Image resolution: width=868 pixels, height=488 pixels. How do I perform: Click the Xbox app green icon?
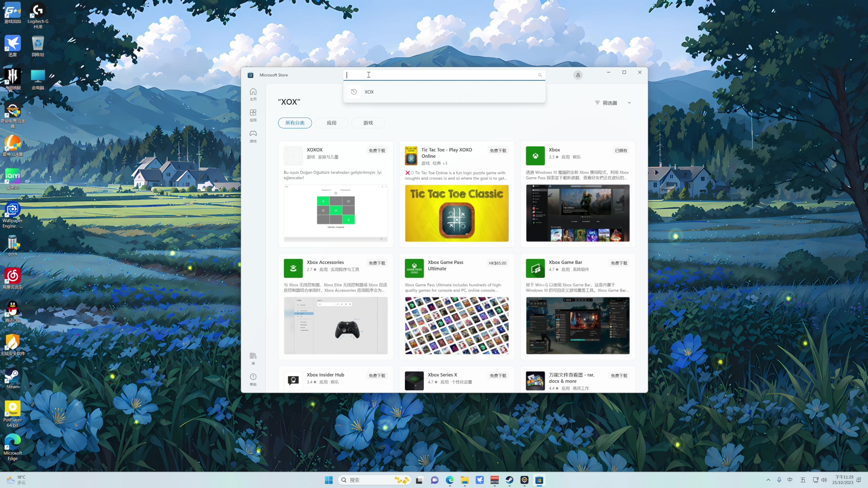[535, 156]
